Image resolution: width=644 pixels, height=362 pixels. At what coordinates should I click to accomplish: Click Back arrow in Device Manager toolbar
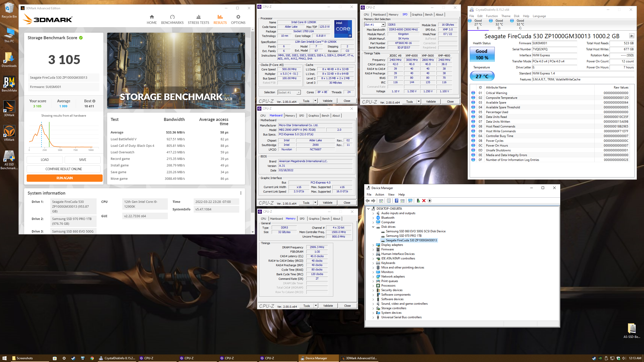[368, 201]
